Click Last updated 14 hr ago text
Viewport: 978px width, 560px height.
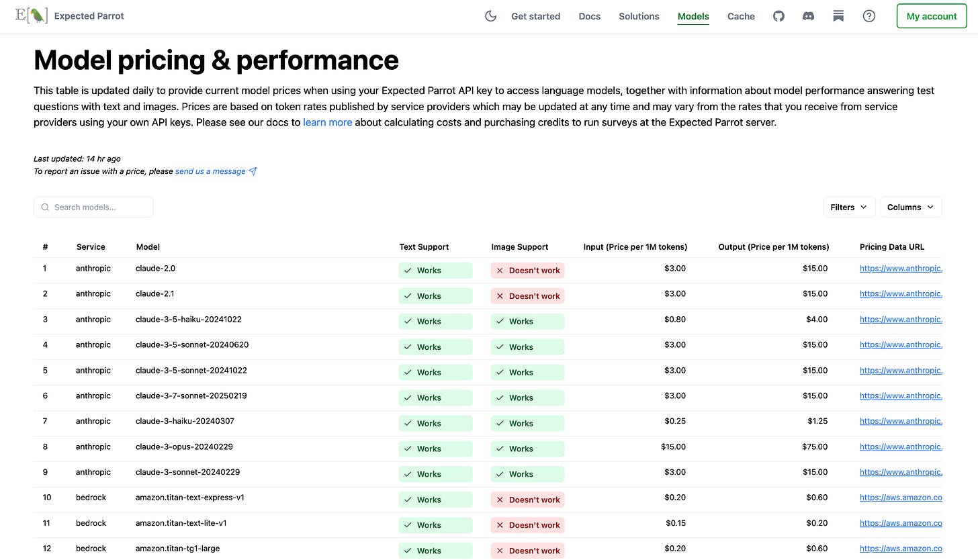point(77,159)
